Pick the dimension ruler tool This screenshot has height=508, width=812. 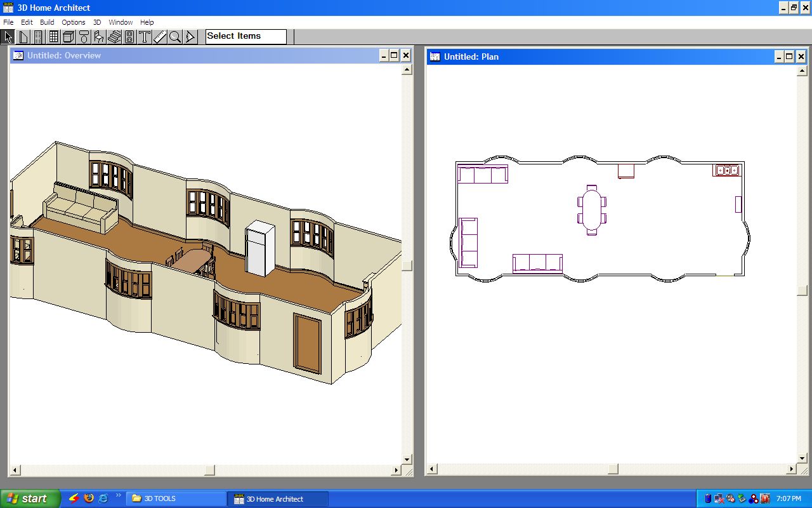point(159,36)
